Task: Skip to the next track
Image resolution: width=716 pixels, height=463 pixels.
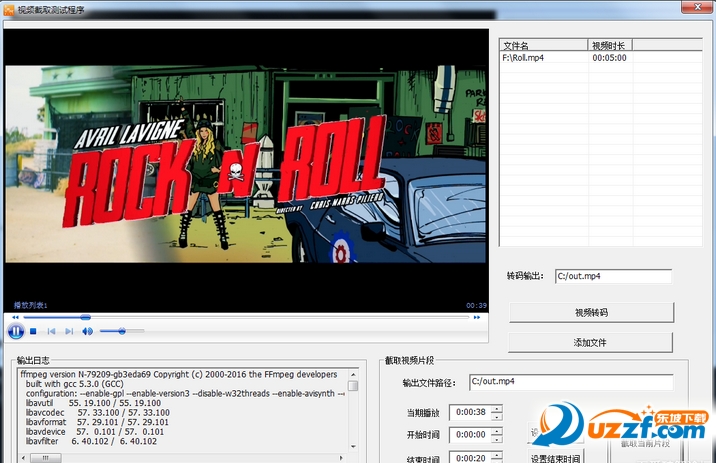Action: tap(69, 331)
